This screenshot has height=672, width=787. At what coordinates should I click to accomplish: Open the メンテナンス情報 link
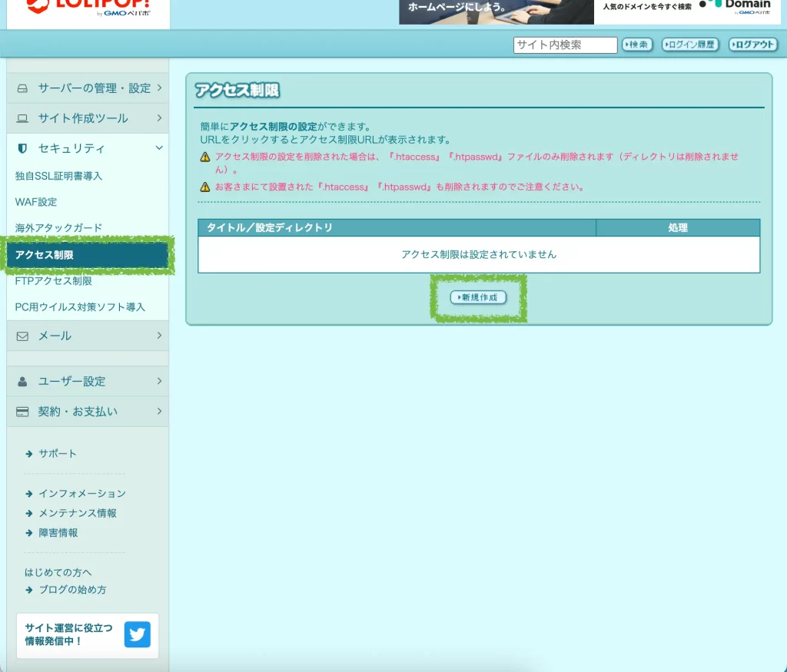tap(78, 513)
